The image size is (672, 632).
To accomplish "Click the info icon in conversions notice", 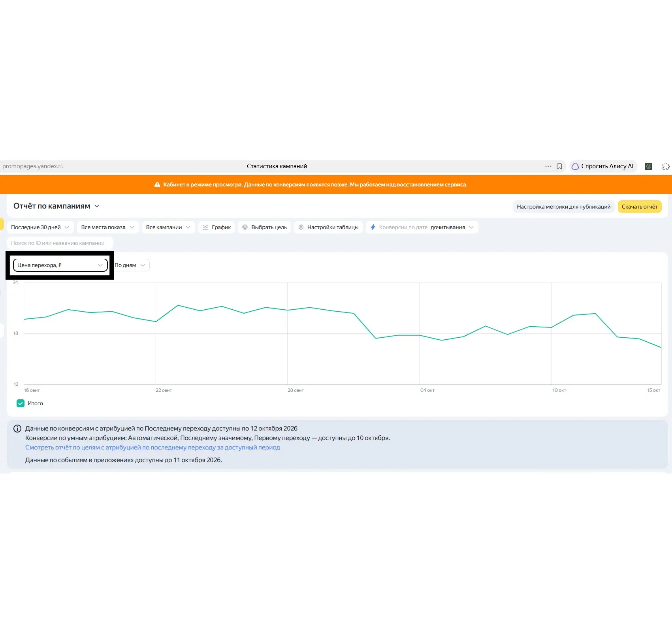I will (17, 428).
